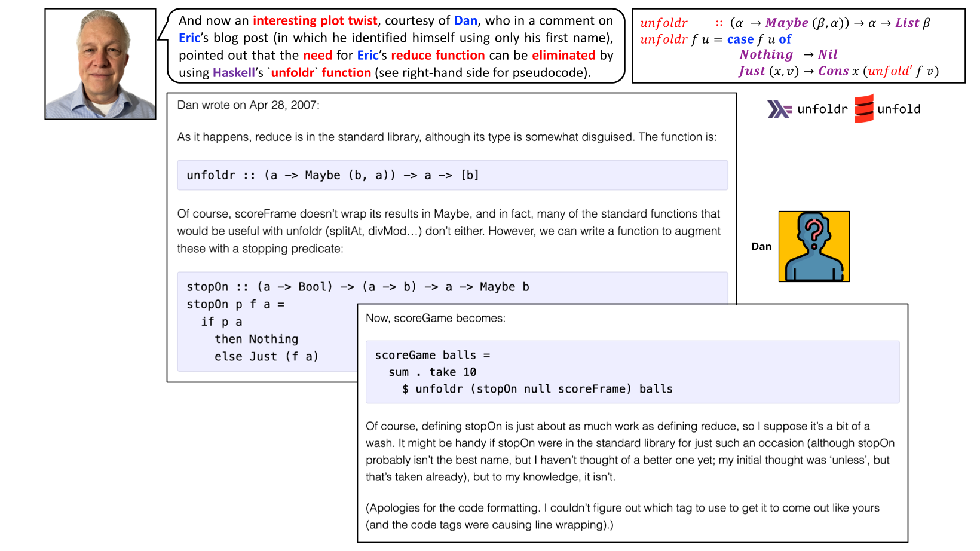The image size is (980, 551).
Task: Click the "unfoldr" label next to Haskell logo
Action: tap(822, 109)
